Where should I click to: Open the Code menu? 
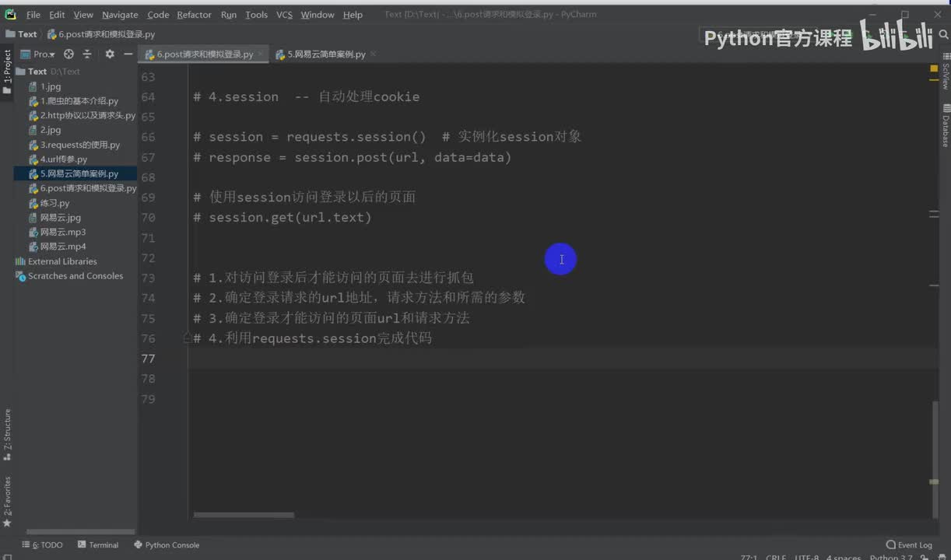[158, 15]
